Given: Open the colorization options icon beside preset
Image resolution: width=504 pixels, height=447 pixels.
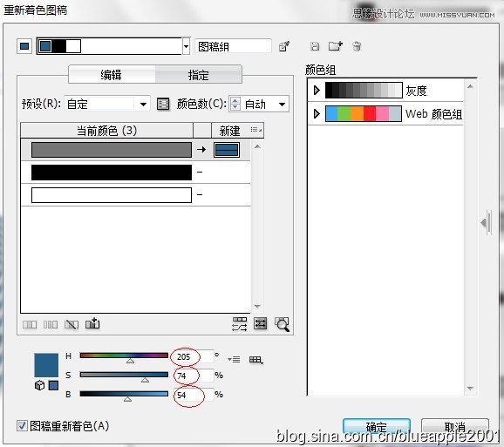Looking at the screenshot, I should click(163, 104).
